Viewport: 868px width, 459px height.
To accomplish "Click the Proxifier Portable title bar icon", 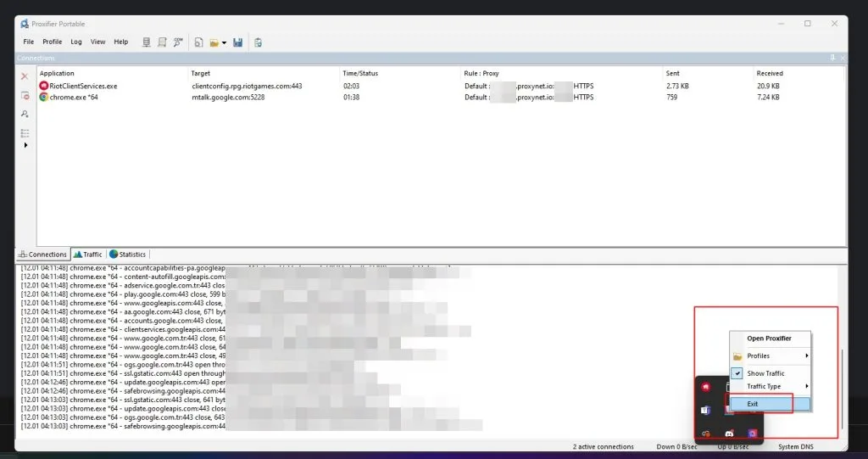I will point(25,24).
